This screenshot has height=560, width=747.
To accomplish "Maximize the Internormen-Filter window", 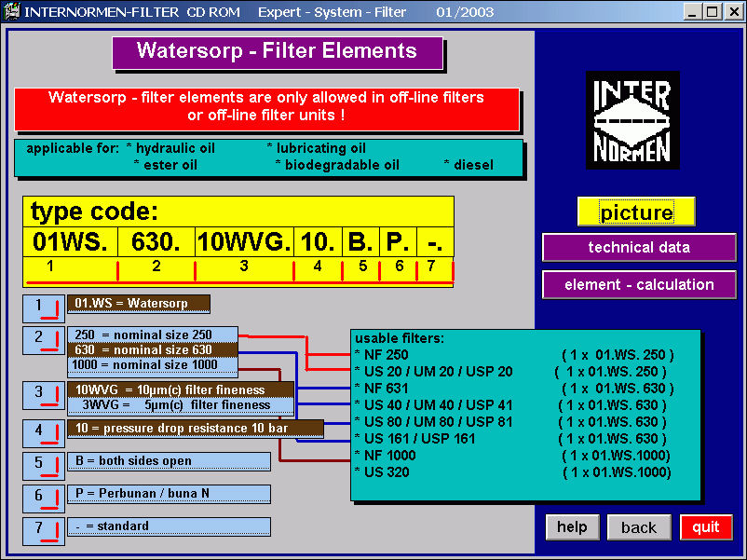I will pos(712,11).
